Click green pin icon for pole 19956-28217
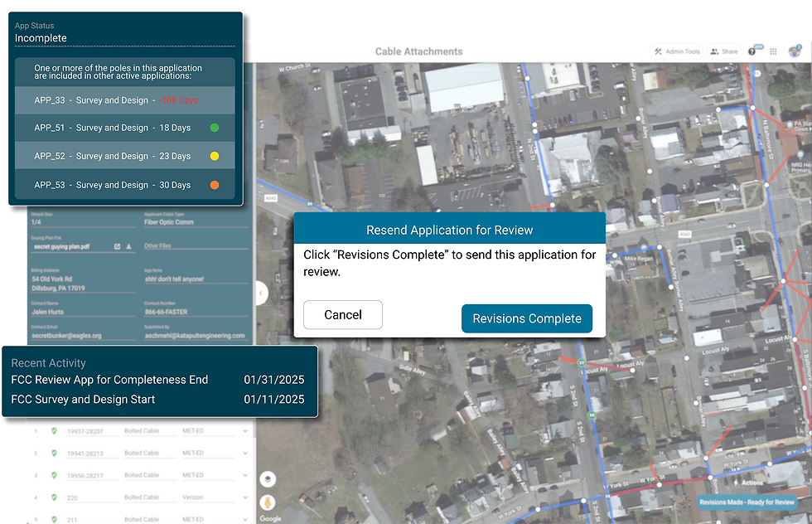The image size is (812, 524). click(x=54, y=475)
